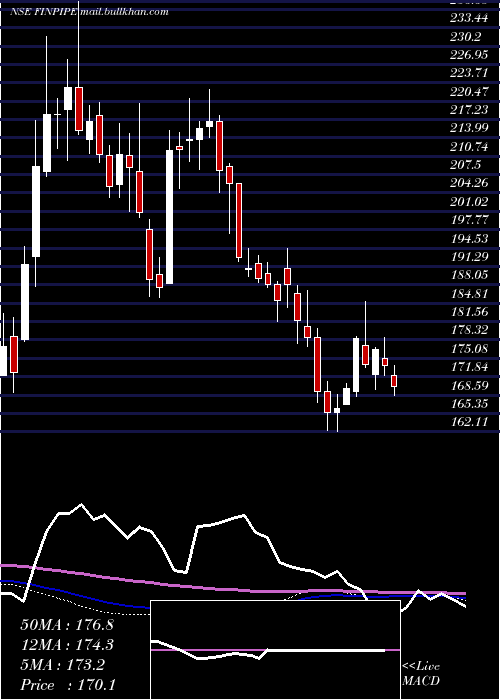Click the 197.77 price axis label
Image resolution: width=500 pixels, height=700 pixels.
pos(468,220)
